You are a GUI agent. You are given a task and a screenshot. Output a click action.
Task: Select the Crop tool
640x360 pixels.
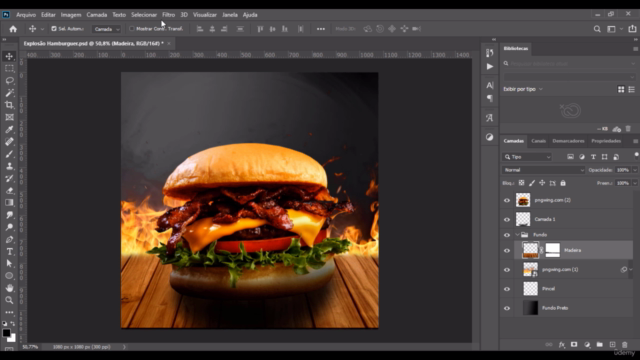(x=9, y=105)
